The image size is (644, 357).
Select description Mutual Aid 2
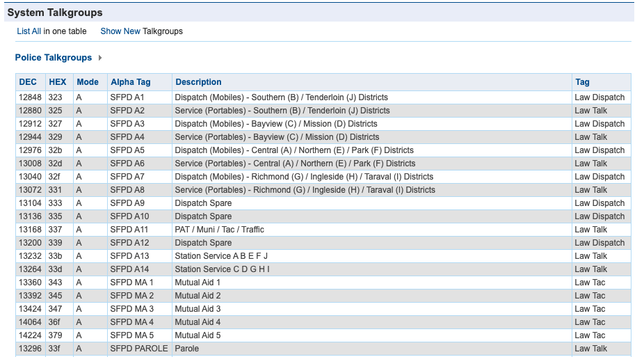coord(198,295)
